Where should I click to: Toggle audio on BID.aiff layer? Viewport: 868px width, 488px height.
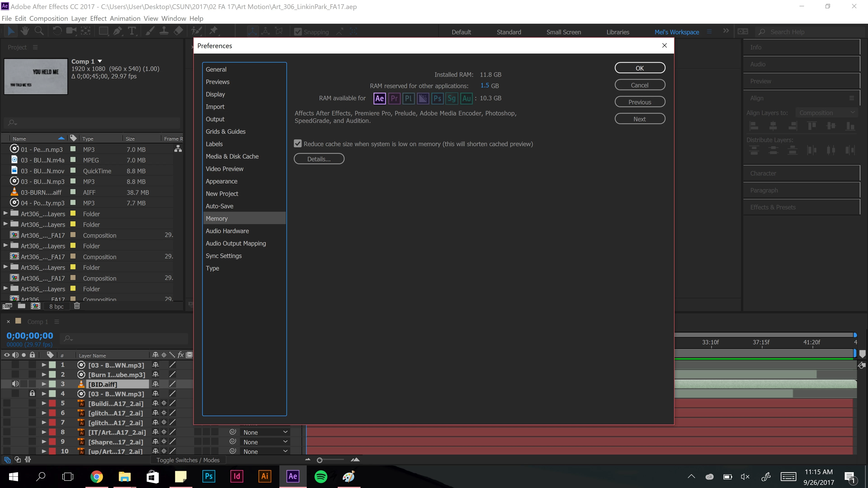point(15,384)
